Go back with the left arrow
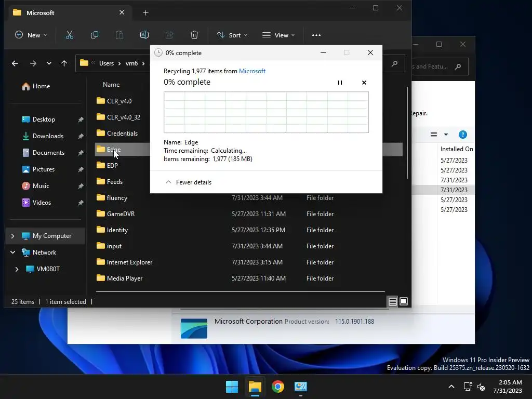The image size is (532, 399). coord(15,63)
